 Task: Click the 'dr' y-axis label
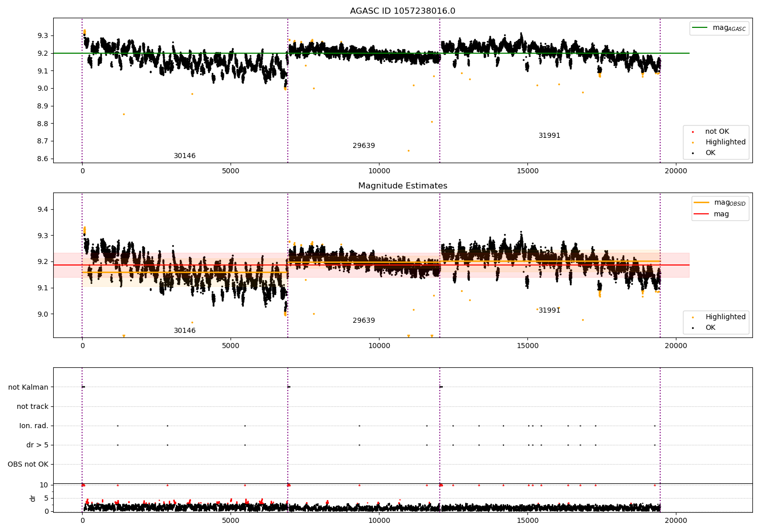33,498
